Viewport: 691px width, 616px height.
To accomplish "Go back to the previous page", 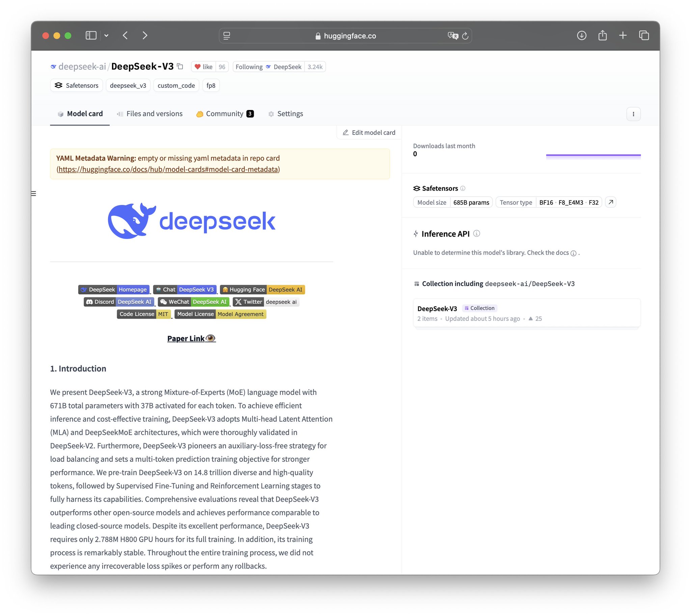I will (x=125, y=35).
